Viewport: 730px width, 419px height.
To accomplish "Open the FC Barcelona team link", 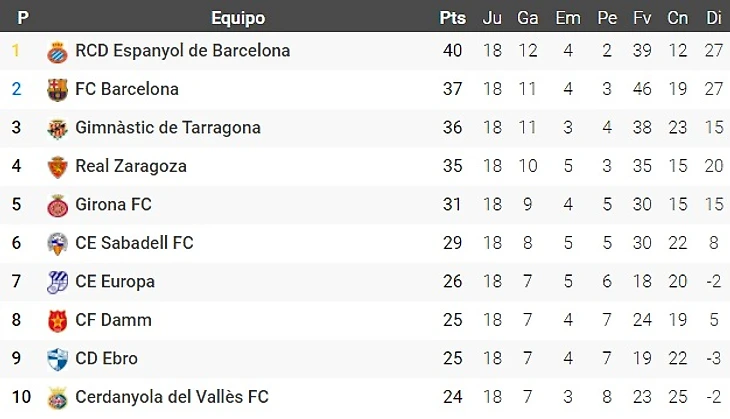I will point(127,89).
